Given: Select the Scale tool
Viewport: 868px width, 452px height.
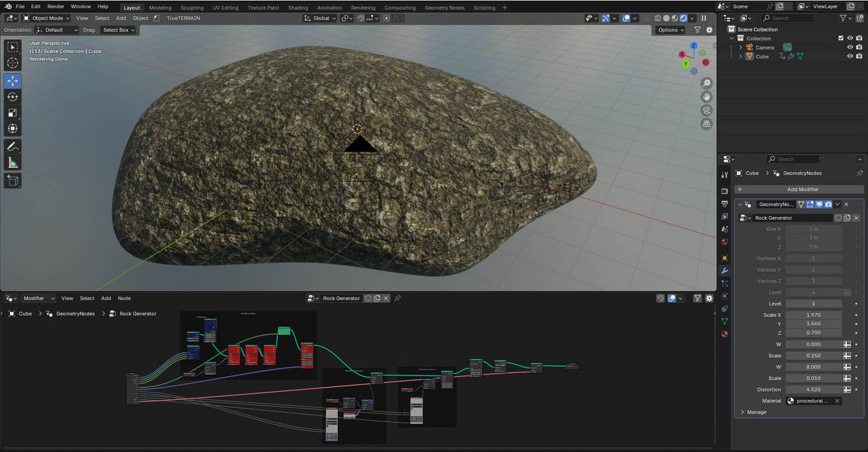Looking at the screenshot, I should coord(13,113).
